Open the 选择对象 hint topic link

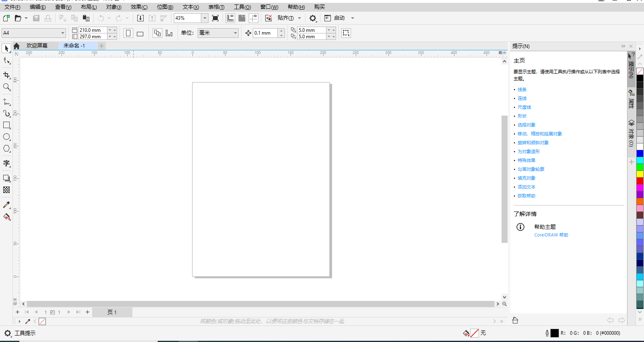pyautogui.click(x=526, y=125)
